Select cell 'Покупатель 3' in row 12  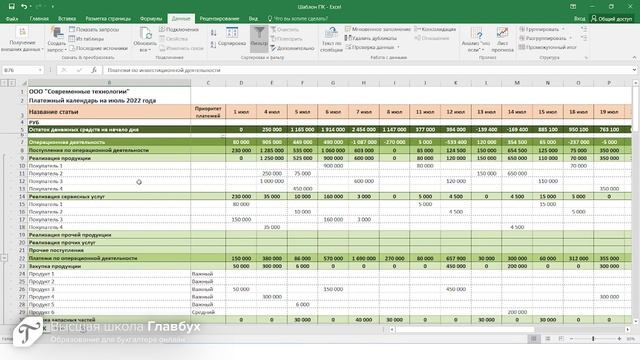point(109,181)
